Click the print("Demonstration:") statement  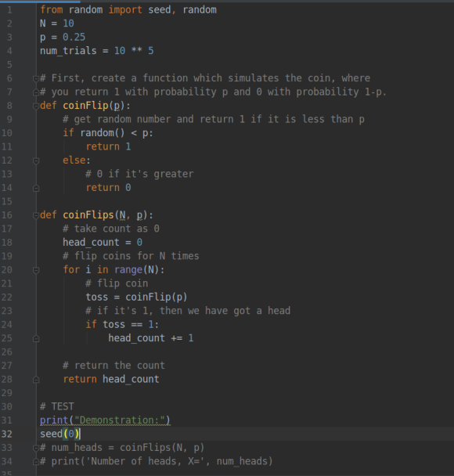tap(105, 420)
